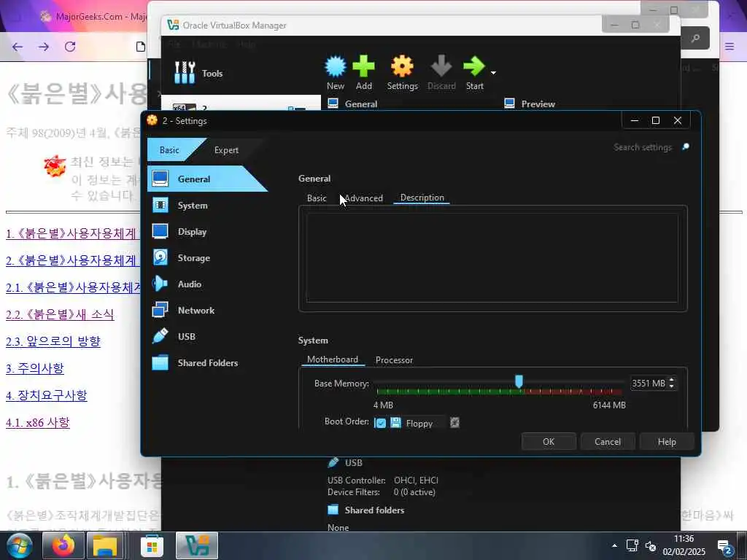Open the Firefox hamburger menu
The width and height of the screenshot is (747, 560).
pyautogui.click(x=729, y=47)
